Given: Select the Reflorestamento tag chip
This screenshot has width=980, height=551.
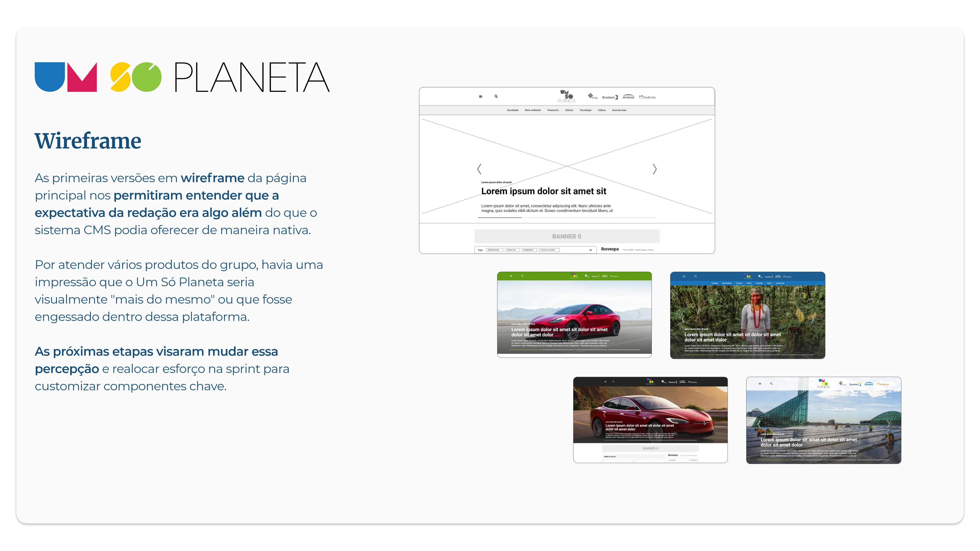Looking at the screenshot, I should [494, 250].
